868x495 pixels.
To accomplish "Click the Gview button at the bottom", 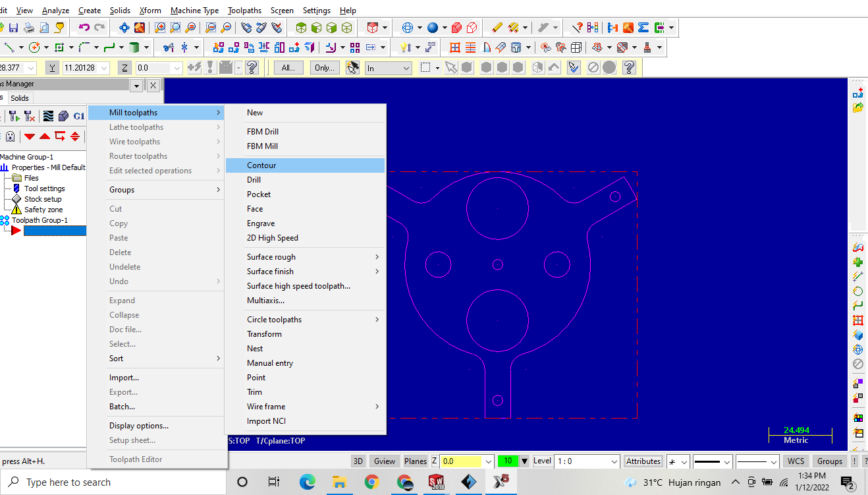I will [x=384, y=461].
